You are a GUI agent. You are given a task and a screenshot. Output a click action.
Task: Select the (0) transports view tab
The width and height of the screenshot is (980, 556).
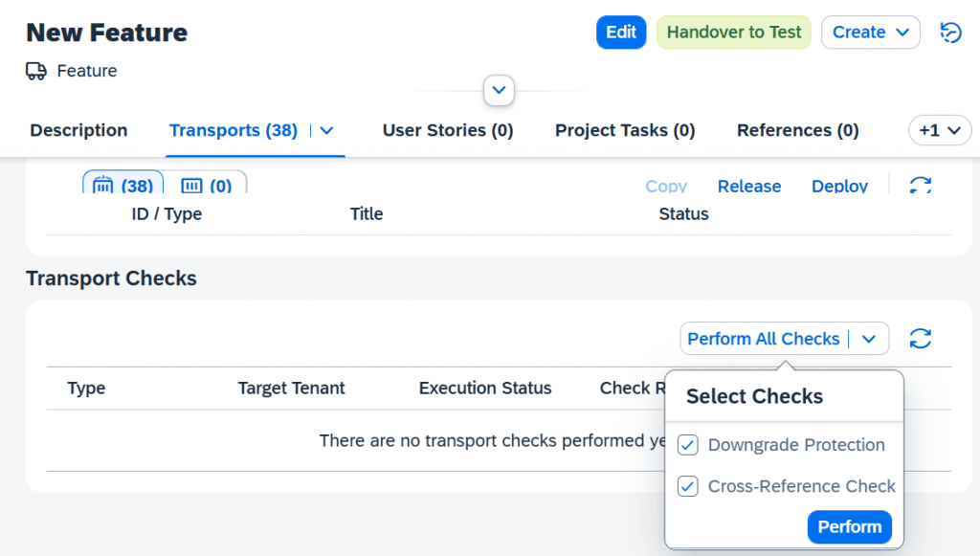tap(207, 185)
